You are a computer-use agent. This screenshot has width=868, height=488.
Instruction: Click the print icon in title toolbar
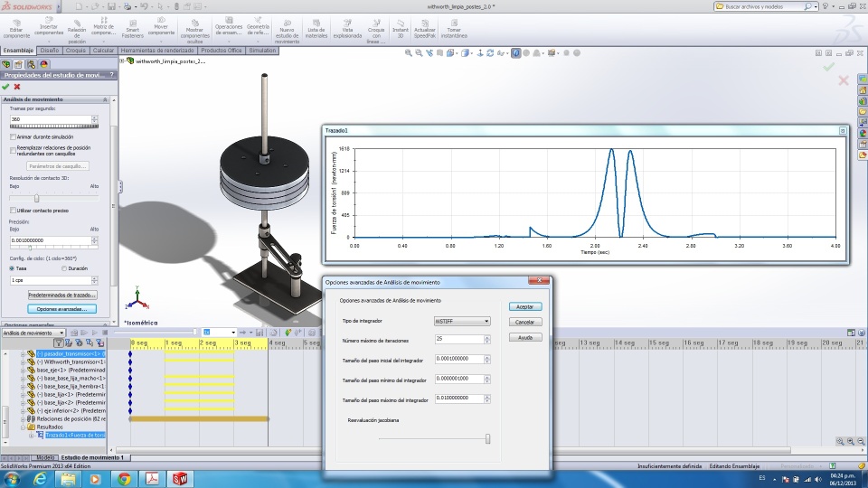click(127, 6)
